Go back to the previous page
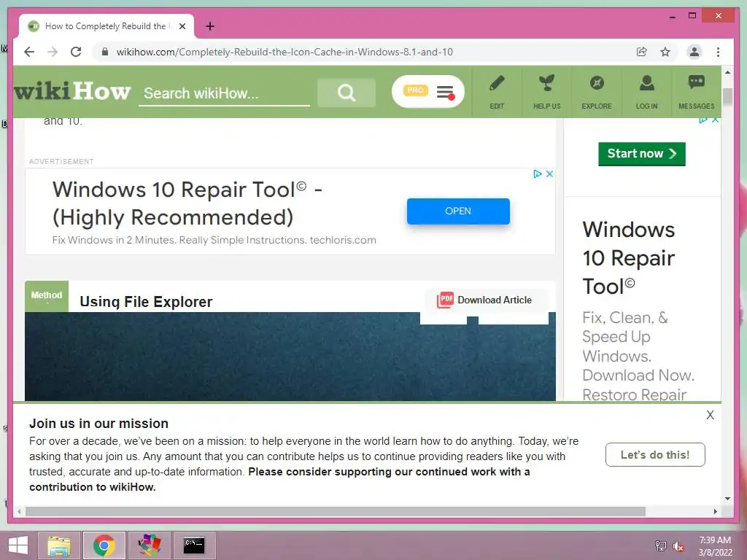 (x=29, y=52)
